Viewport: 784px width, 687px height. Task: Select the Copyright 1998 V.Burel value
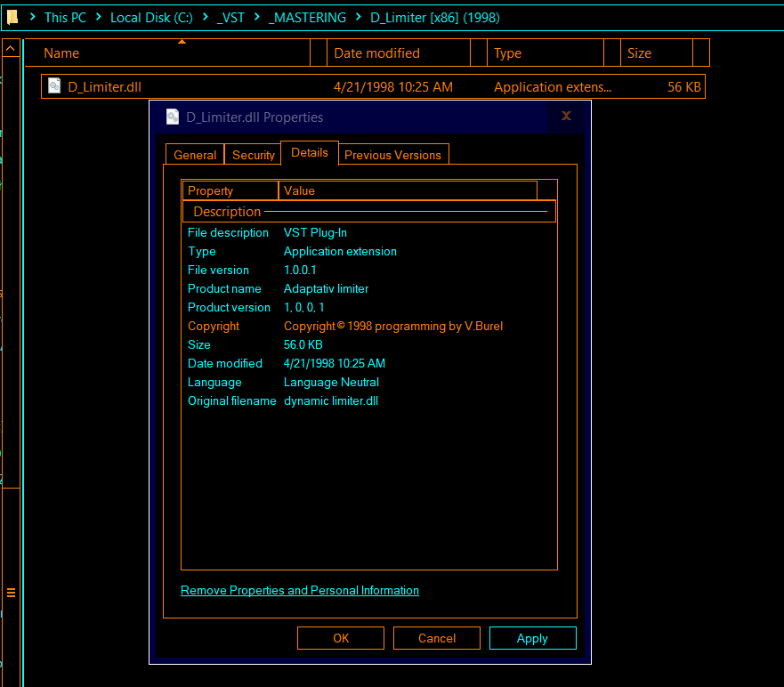coord(393,326)
